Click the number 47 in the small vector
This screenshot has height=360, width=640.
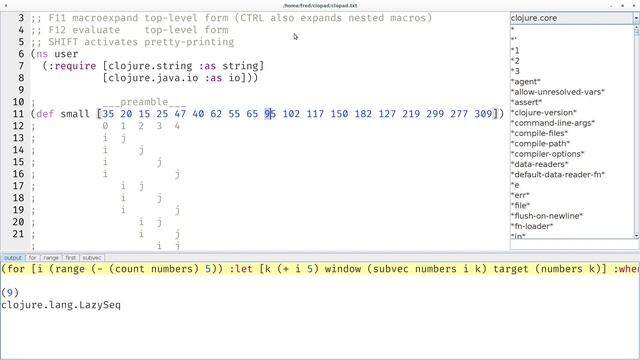(x=180, y=114)
